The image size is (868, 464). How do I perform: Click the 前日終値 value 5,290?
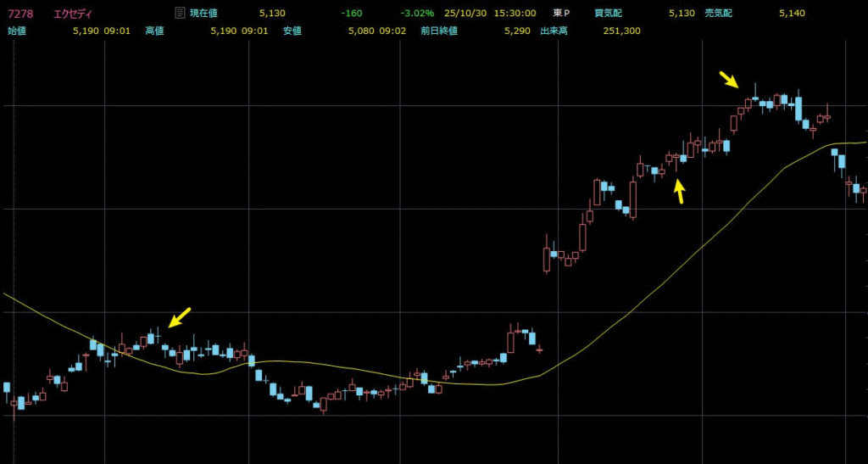click(516, 31)
